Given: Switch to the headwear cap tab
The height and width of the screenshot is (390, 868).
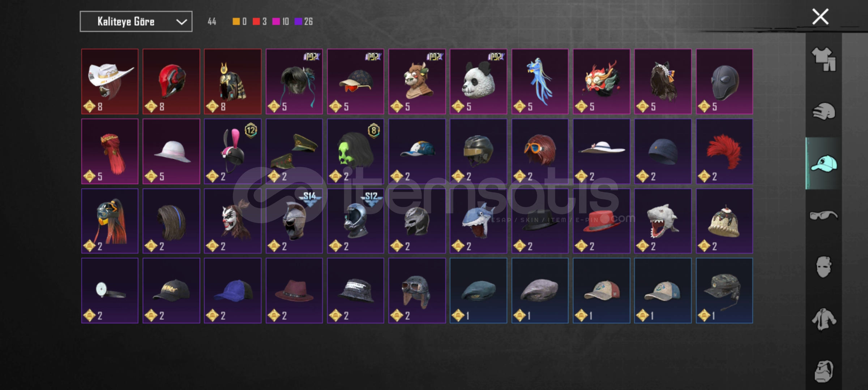Looking at the screenshot, I should 824,164.
